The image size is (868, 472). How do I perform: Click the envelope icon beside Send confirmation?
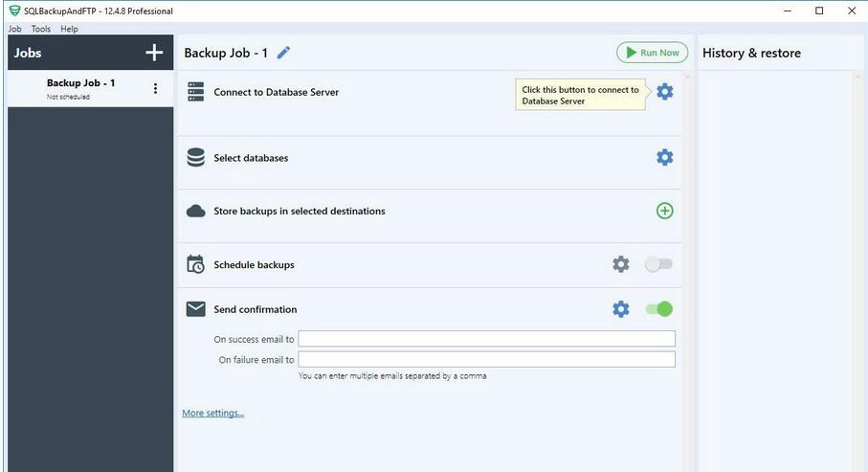(195, 309)
